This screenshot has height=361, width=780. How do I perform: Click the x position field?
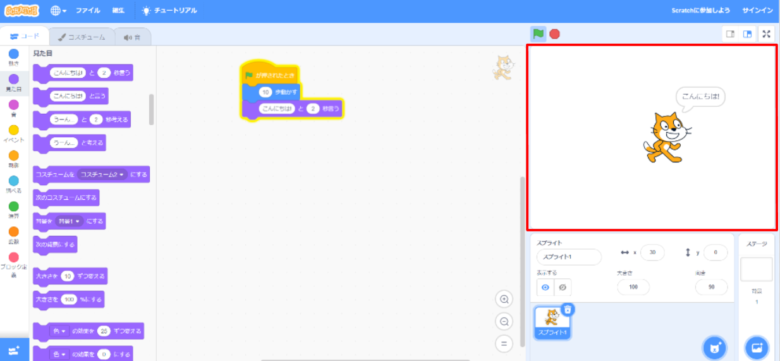pyautogui.click(x=652, y=253)
